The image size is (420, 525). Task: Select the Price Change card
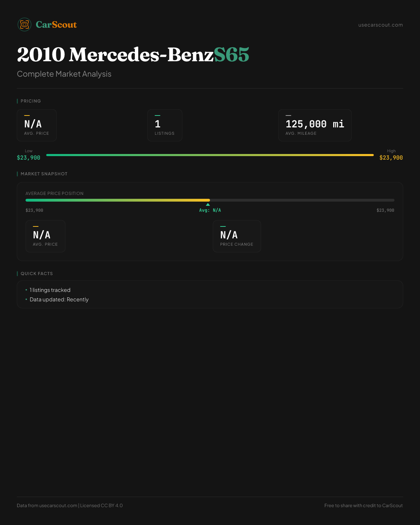[237, 236]
